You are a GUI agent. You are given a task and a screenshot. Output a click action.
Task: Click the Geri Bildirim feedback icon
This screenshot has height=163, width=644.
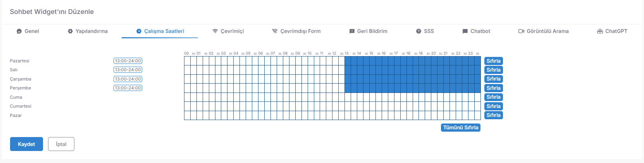tap(352, 31)
